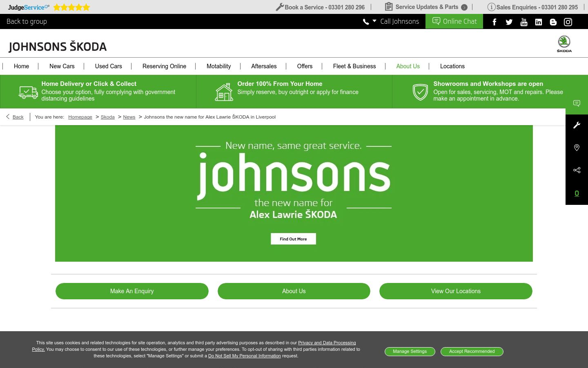Viewport: 588px width, 368px height.
Task: Click the Book a Service phone link
Action: 325,7
